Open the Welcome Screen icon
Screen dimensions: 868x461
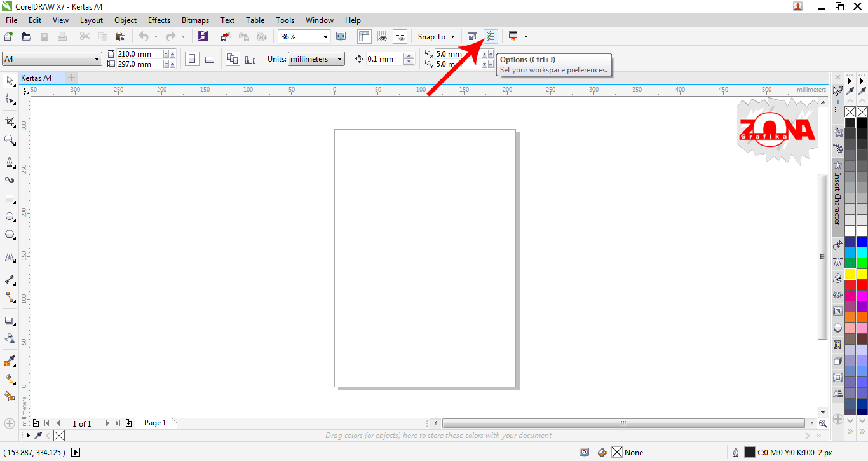[x=472, y=37]
